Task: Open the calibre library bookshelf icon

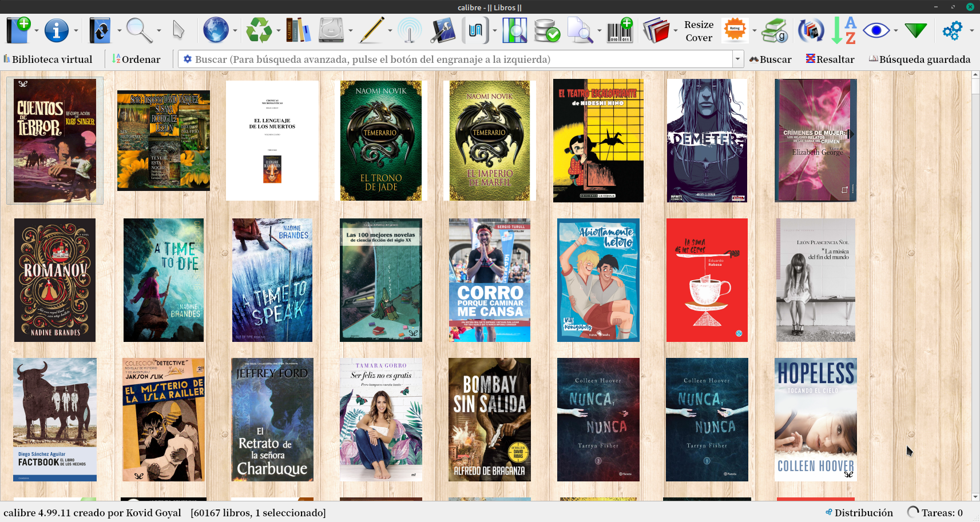Action: click(x=298, y=30)
